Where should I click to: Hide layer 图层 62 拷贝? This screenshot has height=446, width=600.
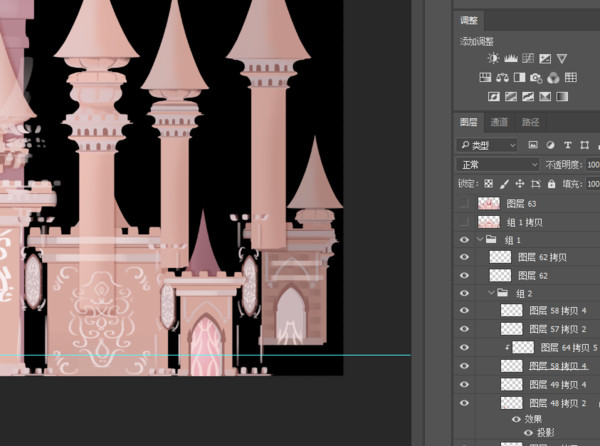pyautogui.click(x=464, y=257)
